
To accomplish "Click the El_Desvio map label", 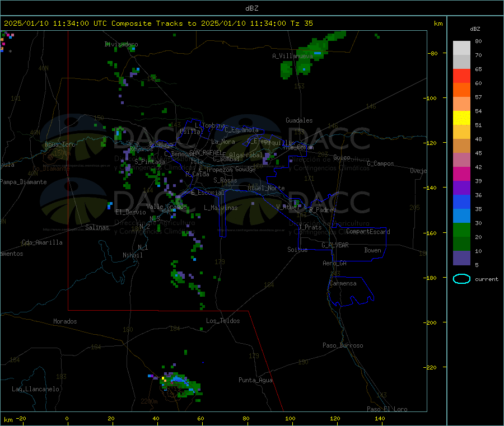I will coord(130,212).
